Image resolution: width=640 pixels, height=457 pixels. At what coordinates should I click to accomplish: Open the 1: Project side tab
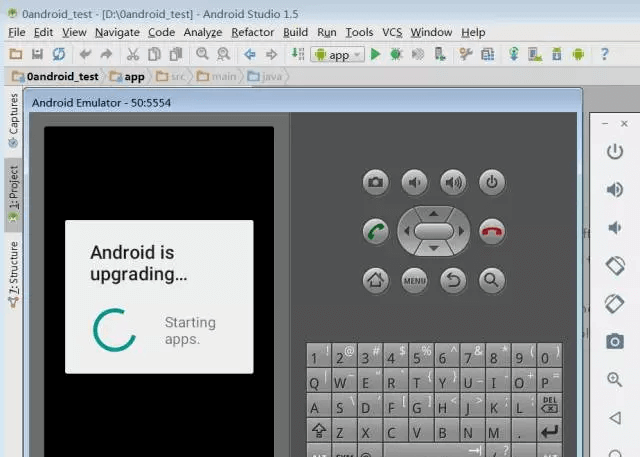[13, 195]
